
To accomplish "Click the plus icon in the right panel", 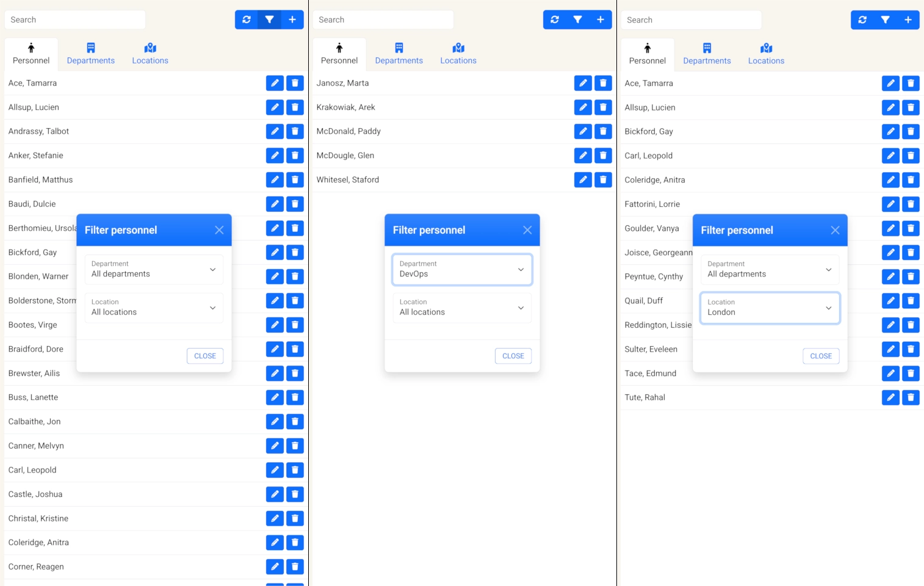I will [x=908, y=20].
